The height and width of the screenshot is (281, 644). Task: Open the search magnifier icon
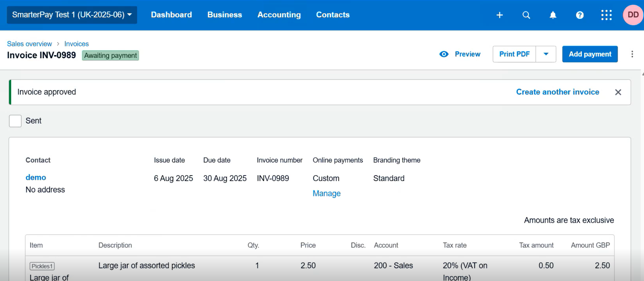[526, 15]
